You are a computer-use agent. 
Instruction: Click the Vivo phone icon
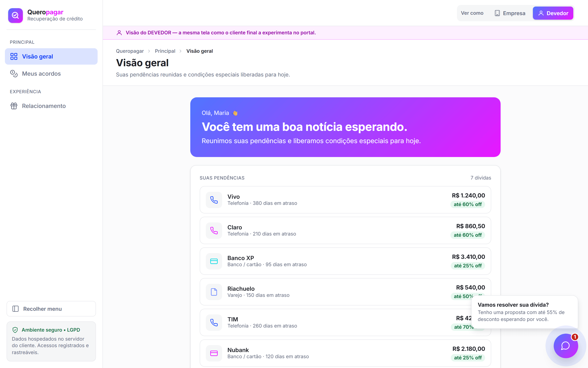coord(214,200)
